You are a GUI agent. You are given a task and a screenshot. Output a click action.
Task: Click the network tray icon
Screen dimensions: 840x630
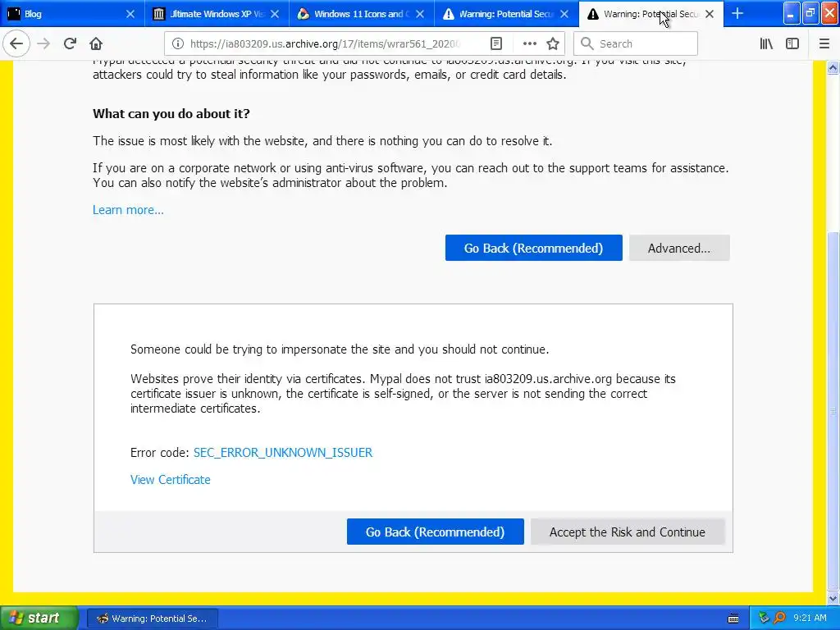764,619
